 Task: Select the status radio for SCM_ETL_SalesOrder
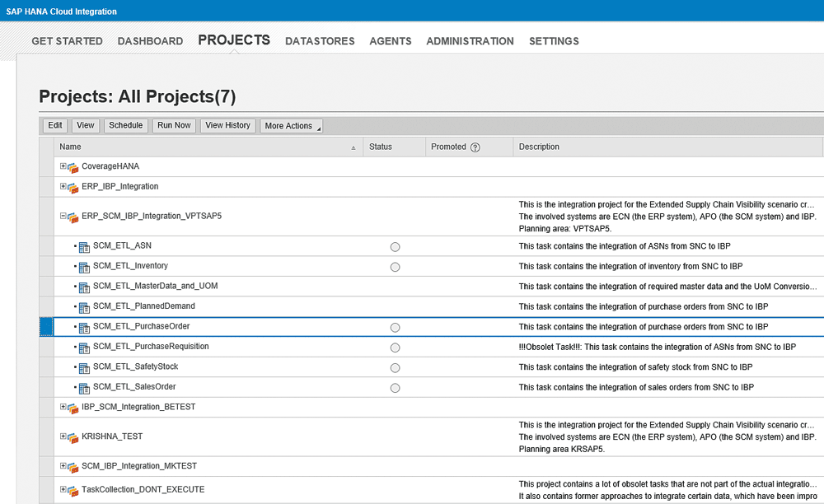[395, 388]
